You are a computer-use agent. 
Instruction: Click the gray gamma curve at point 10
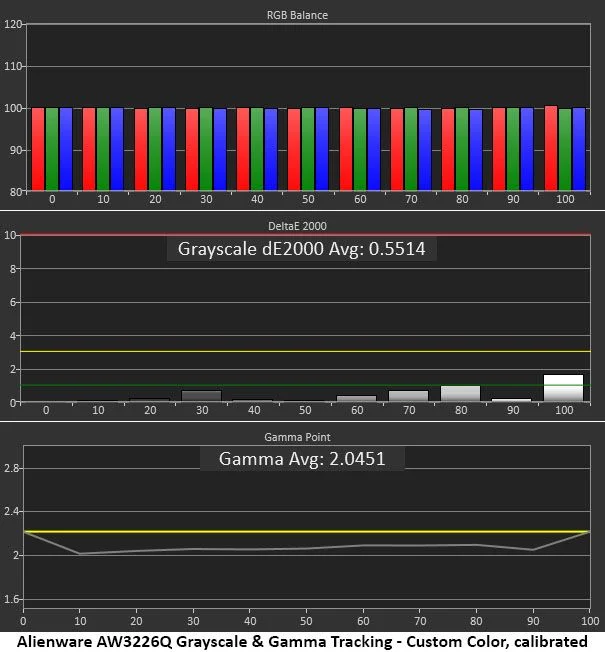(80, 553)
